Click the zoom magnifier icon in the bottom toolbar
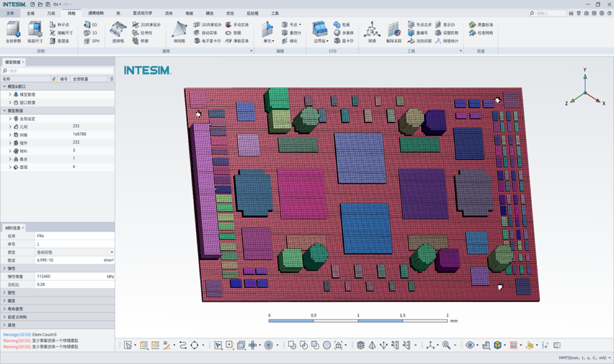Viewport: 614px width, 364px height. tap(446, 345)
